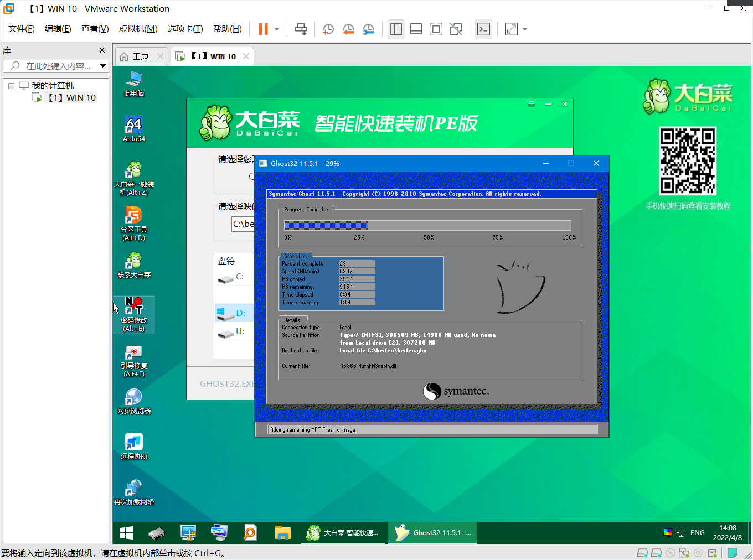Image resolution: width=753 pixels, height=560 pixels.
Task: Click the QR code image on desktop
Action: pos(688,160)
